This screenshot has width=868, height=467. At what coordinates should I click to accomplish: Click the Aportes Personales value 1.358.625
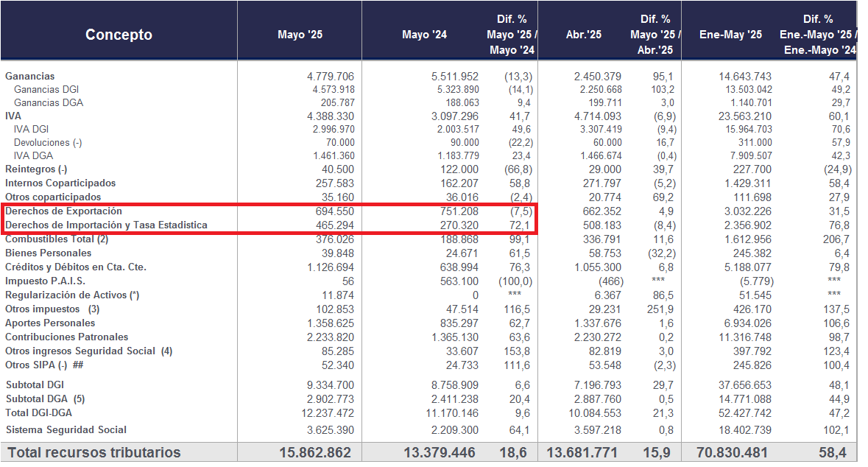click(x=331, y=323)
